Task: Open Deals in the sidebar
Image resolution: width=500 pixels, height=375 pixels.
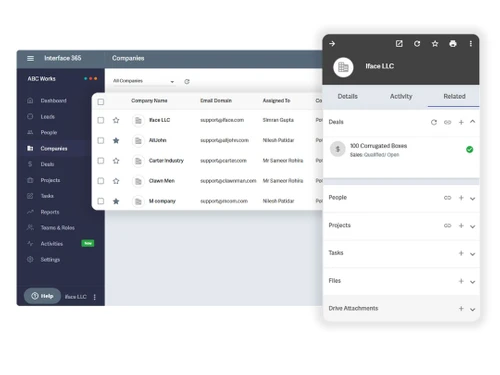Action: (47, 164)
